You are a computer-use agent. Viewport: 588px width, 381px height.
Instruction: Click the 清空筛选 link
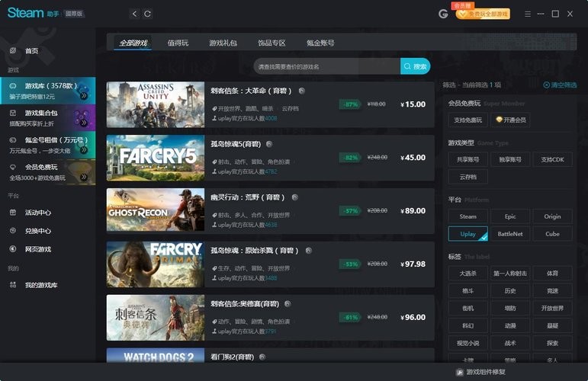pyautogui.click(x=561, y=85)
